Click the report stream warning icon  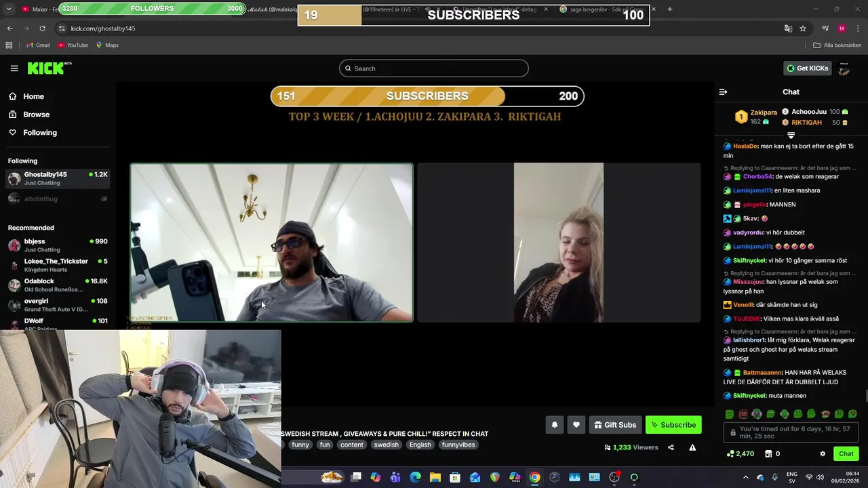click(692, 447)
